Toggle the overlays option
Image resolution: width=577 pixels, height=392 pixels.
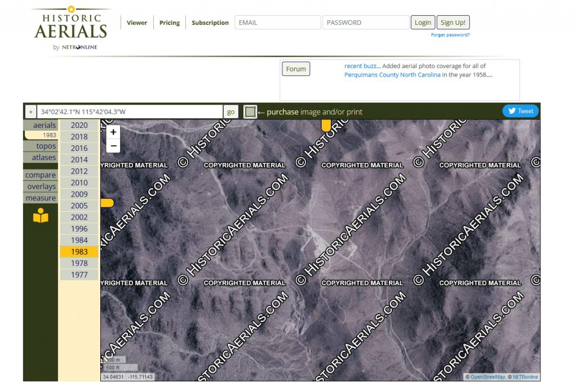coord(41,186)
